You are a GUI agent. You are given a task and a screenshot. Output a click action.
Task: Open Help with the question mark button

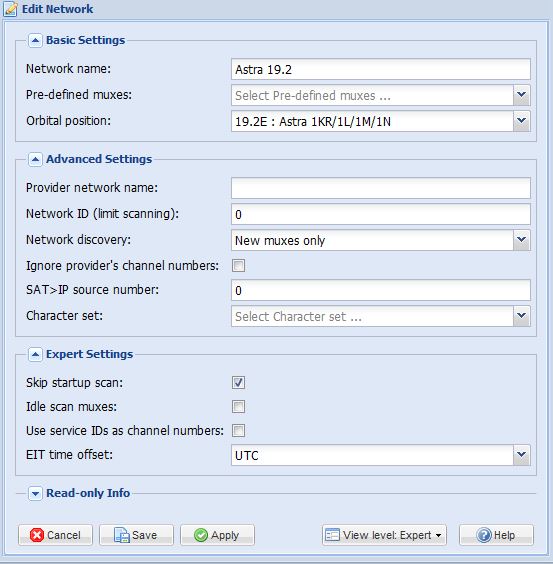pos(496,535)
